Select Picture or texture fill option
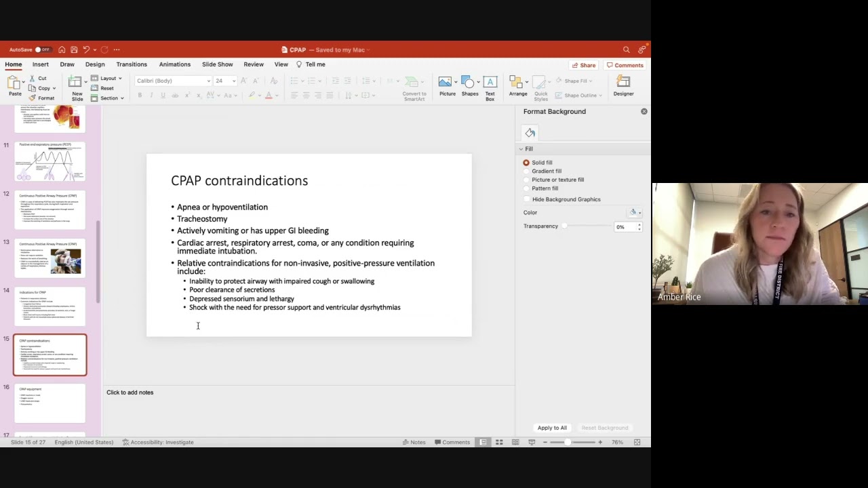 click(x=526, y=180)
